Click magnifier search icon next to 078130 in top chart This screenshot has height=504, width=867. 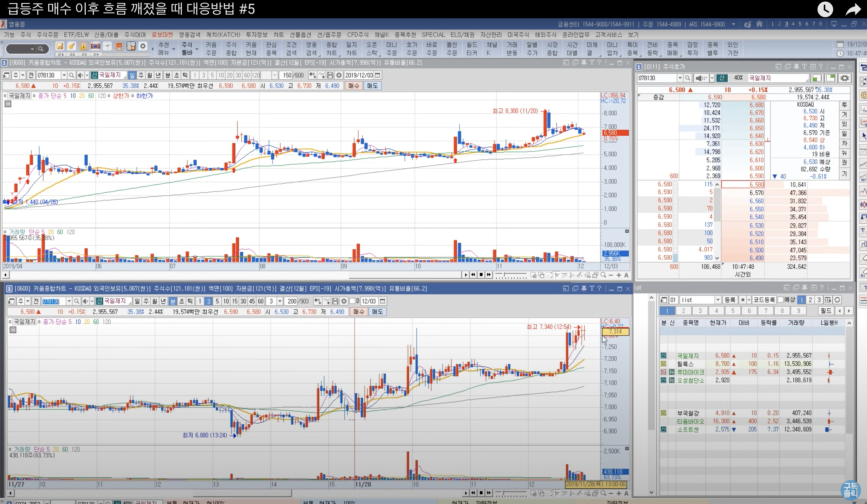71,75
